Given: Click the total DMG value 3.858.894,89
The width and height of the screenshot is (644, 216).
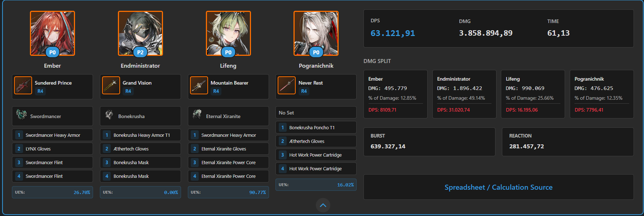Looking at the screenshot, I should coord(486,33).
